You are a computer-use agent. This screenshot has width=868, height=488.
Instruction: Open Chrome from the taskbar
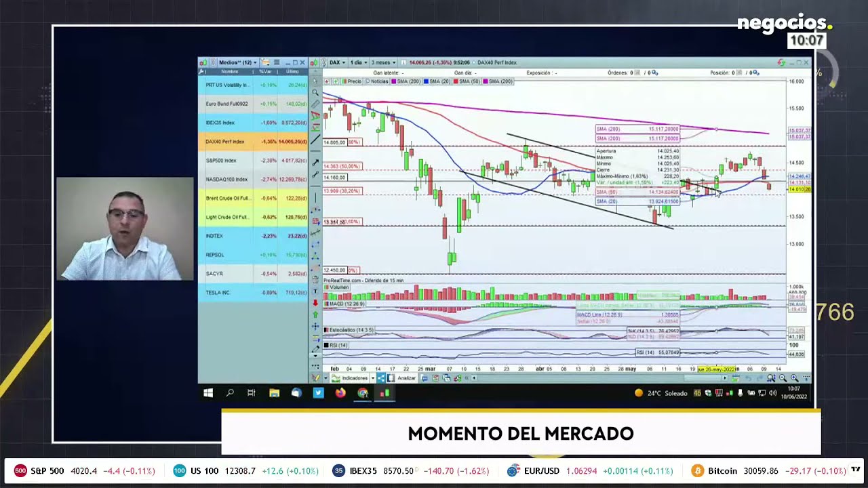363,392
